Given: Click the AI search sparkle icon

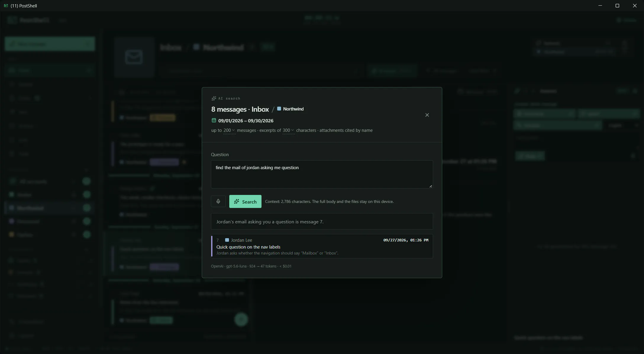Looking at the screenshot, I should pos(214,98).
